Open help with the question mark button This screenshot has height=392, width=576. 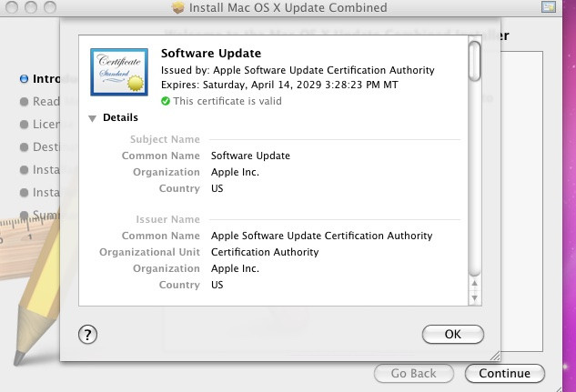point(87,335)
